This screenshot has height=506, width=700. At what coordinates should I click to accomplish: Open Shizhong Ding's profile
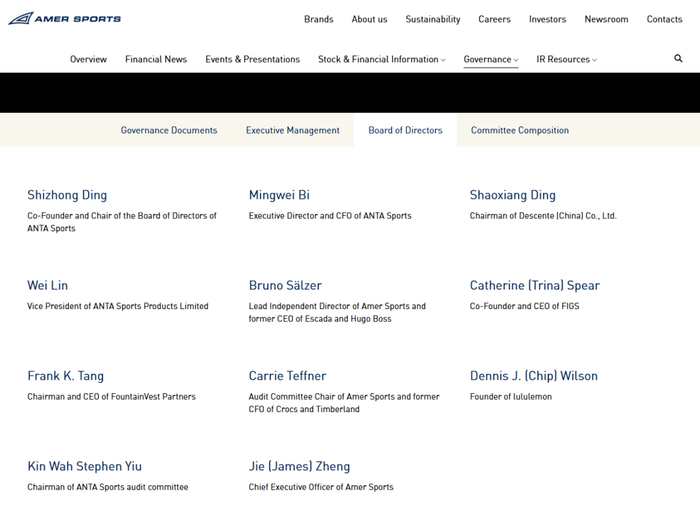(x=67, y=195)
